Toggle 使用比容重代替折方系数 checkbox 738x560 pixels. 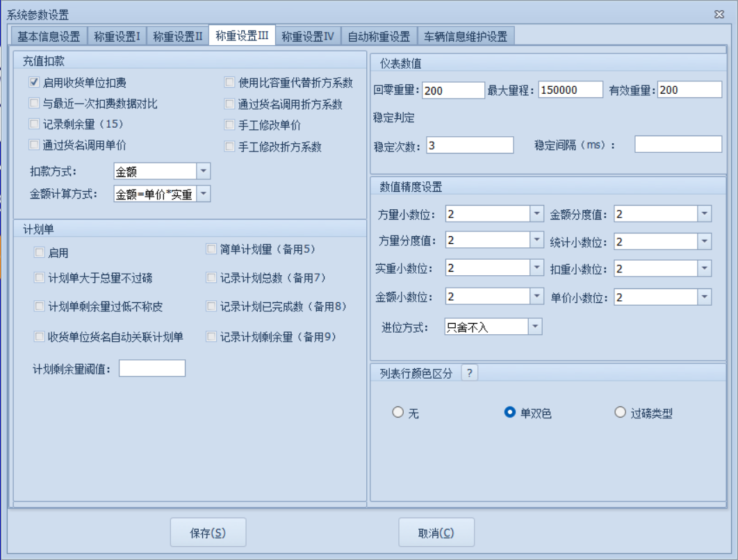(229, 83)
